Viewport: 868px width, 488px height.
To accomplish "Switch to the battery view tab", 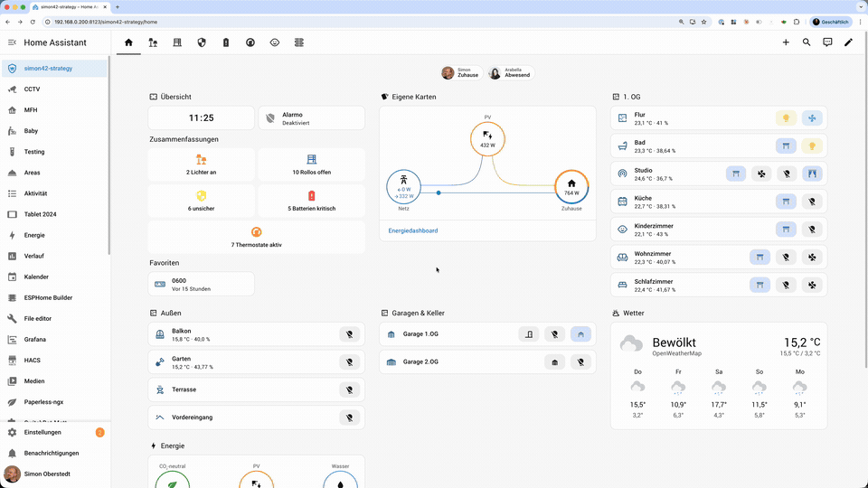I will tap(226, 42).
